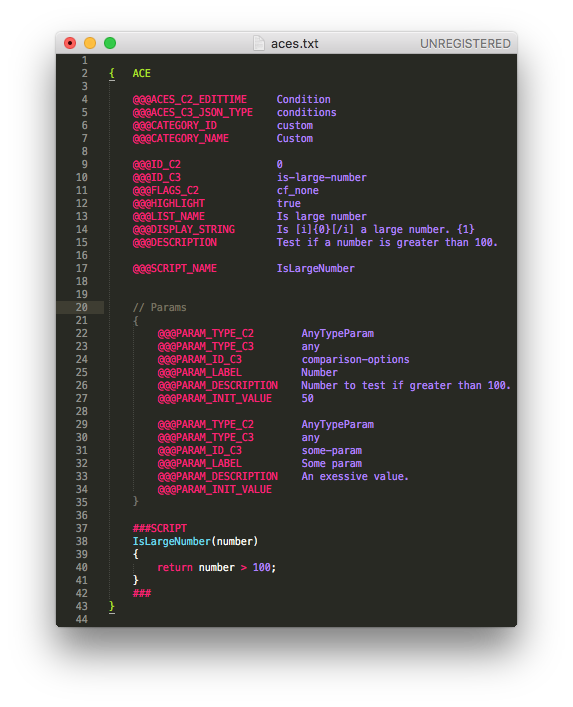Image resolution: width=573 pixels, height=707 pixels.
Task: Click on the '// Params' comment
Action: coord(160,307)
